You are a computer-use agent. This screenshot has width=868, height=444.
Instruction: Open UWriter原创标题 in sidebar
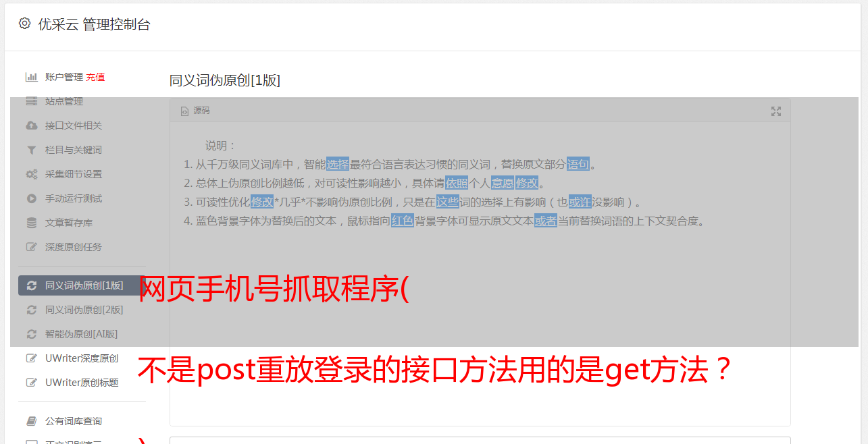click(82, 383)
